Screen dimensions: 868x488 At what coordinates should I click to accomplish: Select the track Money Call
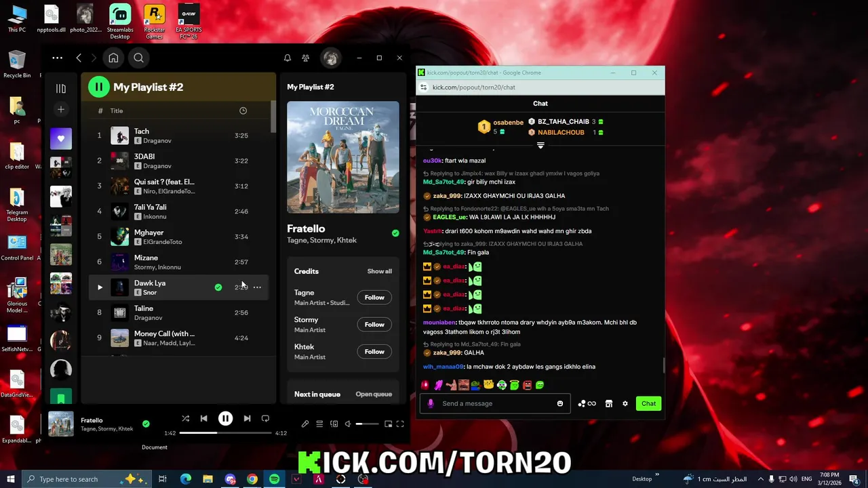[178, 338]
